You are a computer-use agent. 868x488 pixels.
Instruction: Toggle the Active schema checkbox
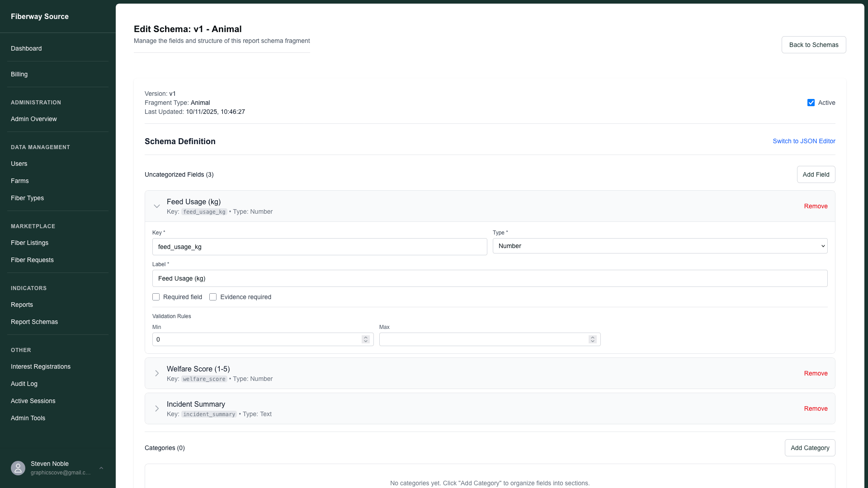click(x=811, y=103)
